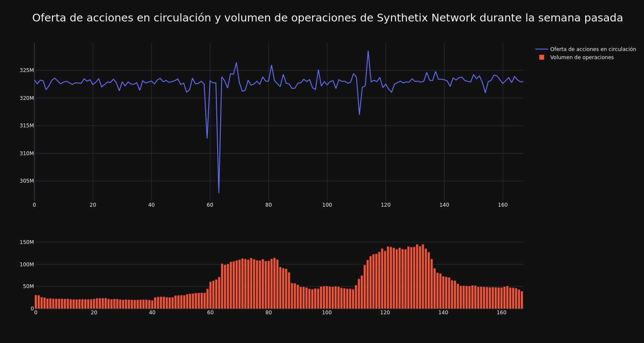Click x-axis label 20 on upper chart
This screenshot has height=343, width=644.
pos(93,205)
